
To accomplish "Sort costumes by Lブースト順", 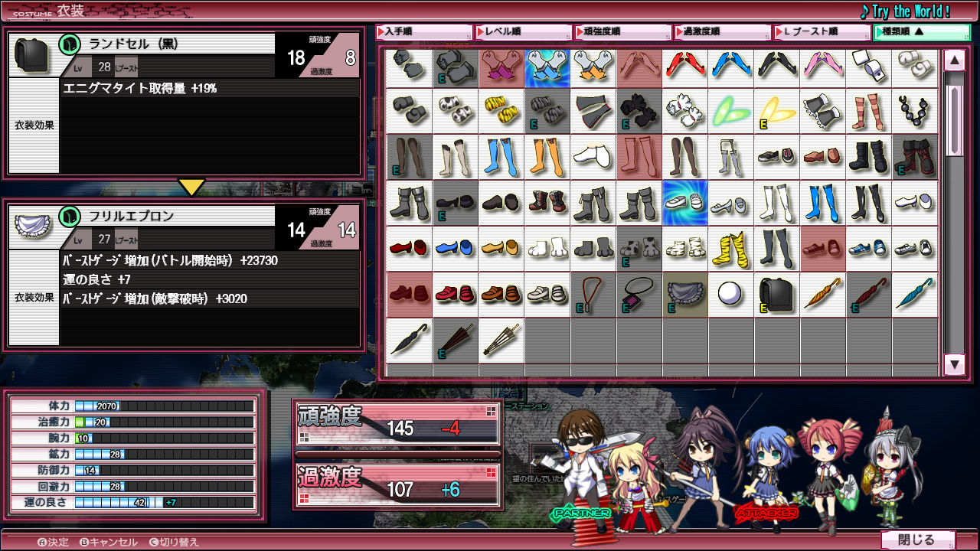I will coord(822,32).
